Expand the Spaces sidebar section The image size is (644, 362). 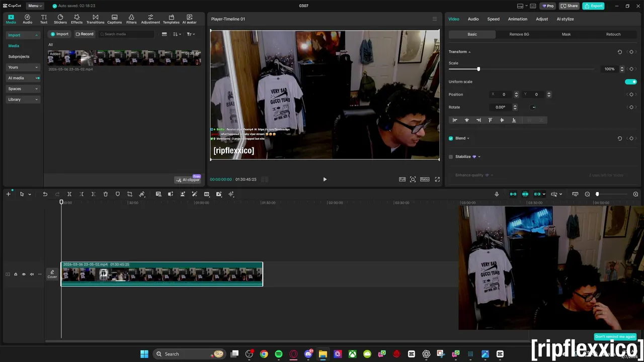[23, 89]
